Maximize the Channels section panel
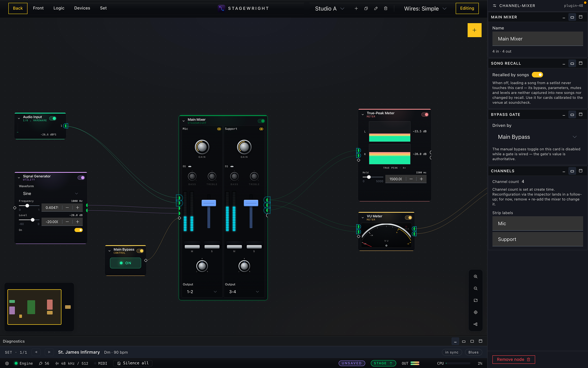The image size is (588, 368). point(580,171)
